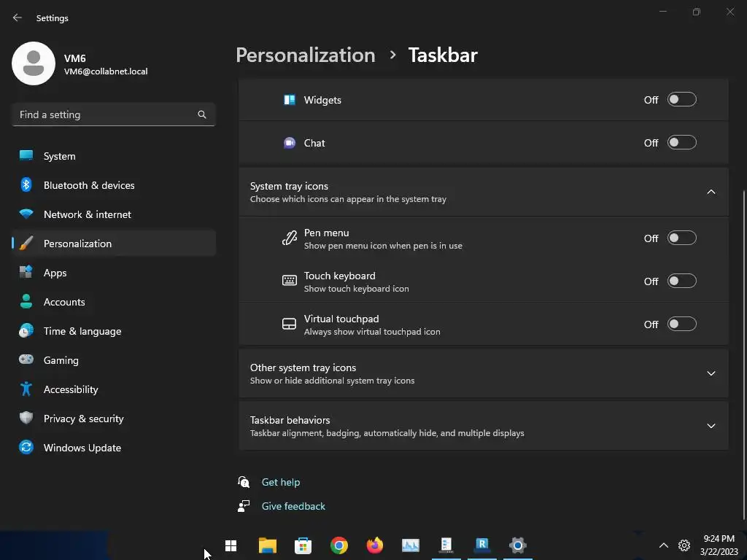This screenshot has height=560, width=747.
Task: Open System settings category
Action: [113, 156]
